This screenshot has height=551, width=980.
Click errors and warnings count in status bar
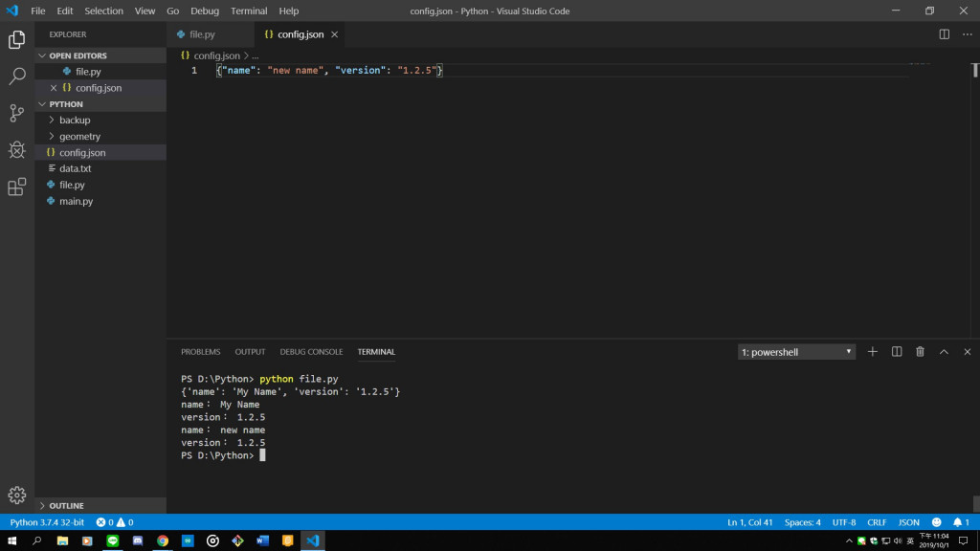(115, 522)
